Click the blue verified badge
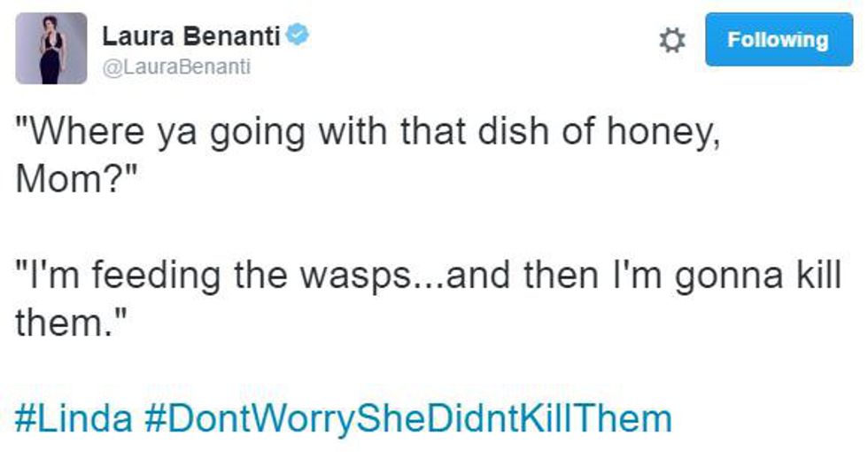868x452 pixels. [298, 36]
